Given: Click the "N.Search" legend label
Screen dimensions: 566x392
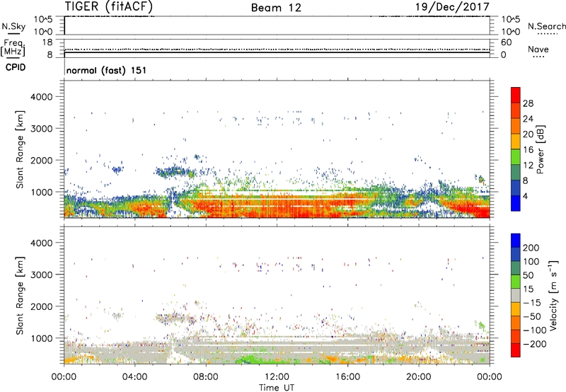Looking at the screenshot, I should click(546, 26).
